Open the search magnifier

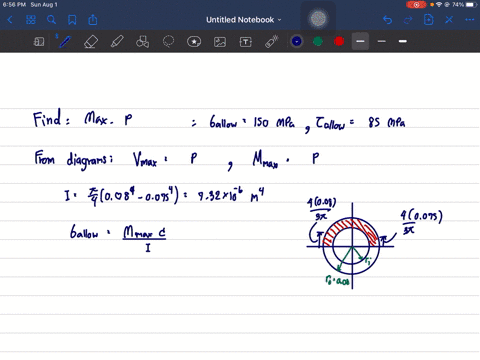click(51, 20)
